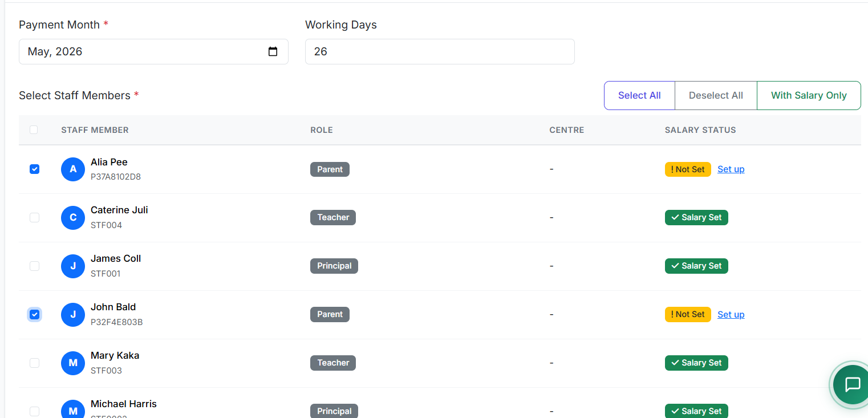This screenshot has height=418, width=868.
Task: Toggle the header select-all checkbox
Action: click(34, 129)
